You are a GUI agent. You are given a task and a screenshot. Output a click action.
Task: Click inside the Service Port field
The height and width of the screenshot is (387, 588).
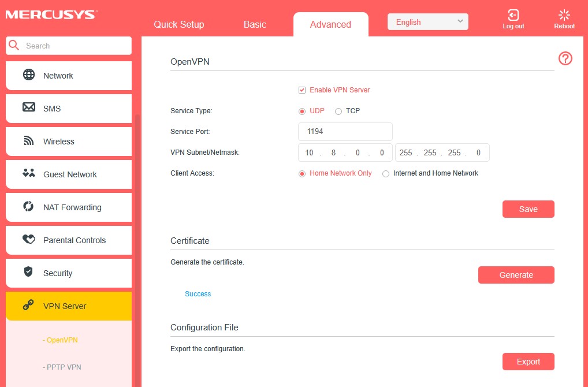click(345, 131)
